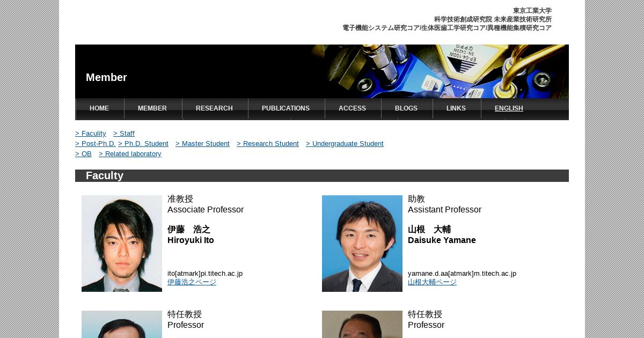Viewport: 644px width, 338px height.
Task: Switch to the ENGLISH version link
Action: tap(509, 108)
